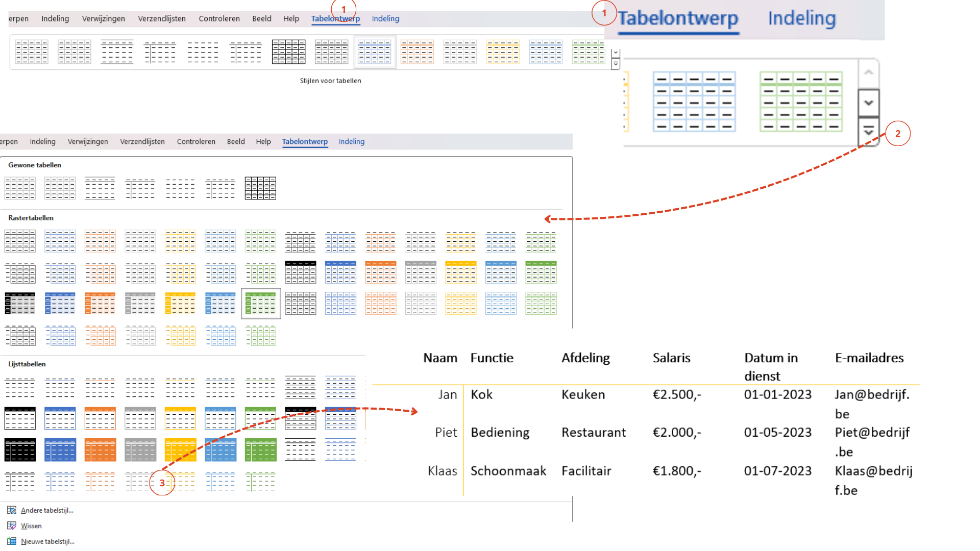Select the gray raster table style

pyautogui.click(x=140, y=303)
